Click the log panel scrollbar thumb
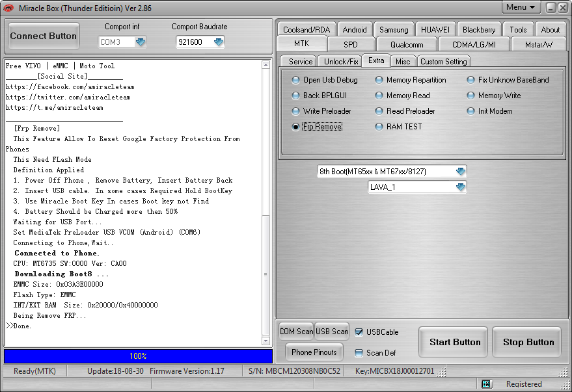 266,274
